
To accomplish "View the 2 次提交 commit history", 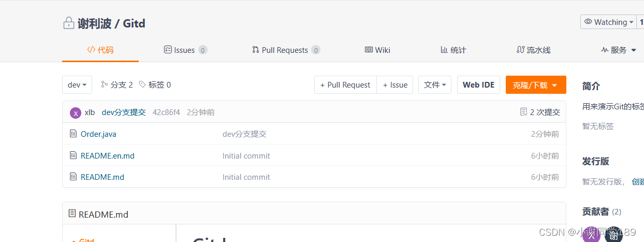I will (x=540, y=112).
